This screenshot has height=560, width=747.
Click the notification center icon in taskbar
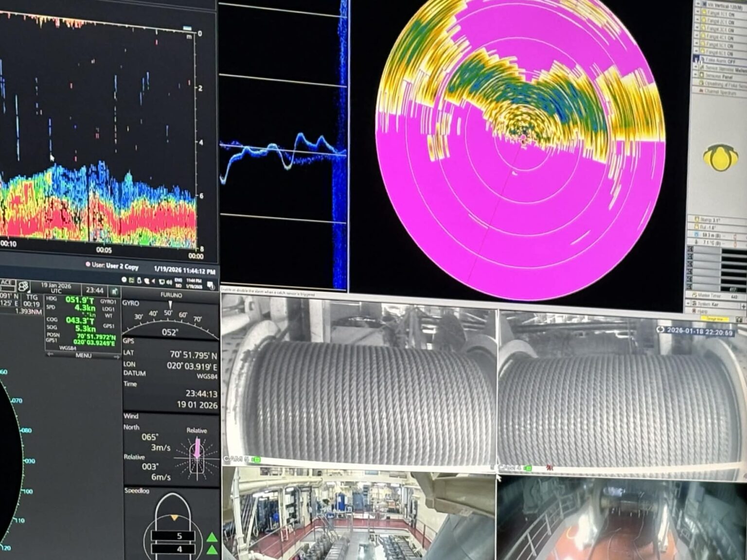[211, 285]
